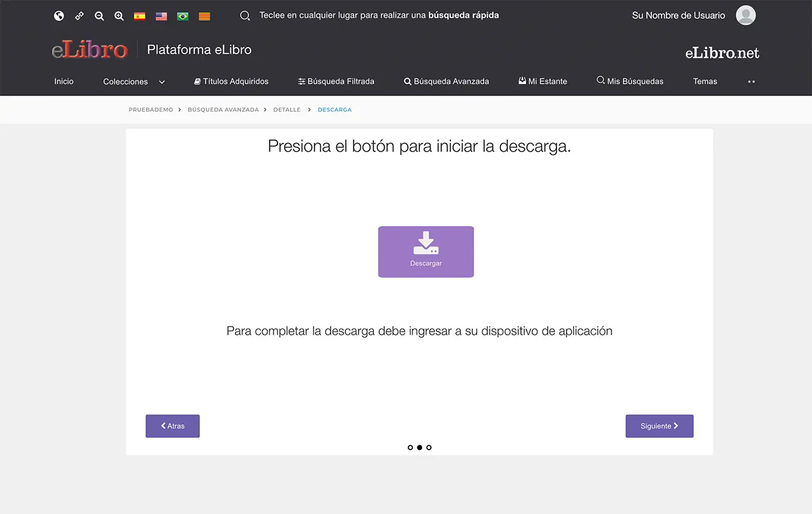This screenshot has height=514, width=812.
Task: Select the United States flag icon
Action: (x=161, y=16)
